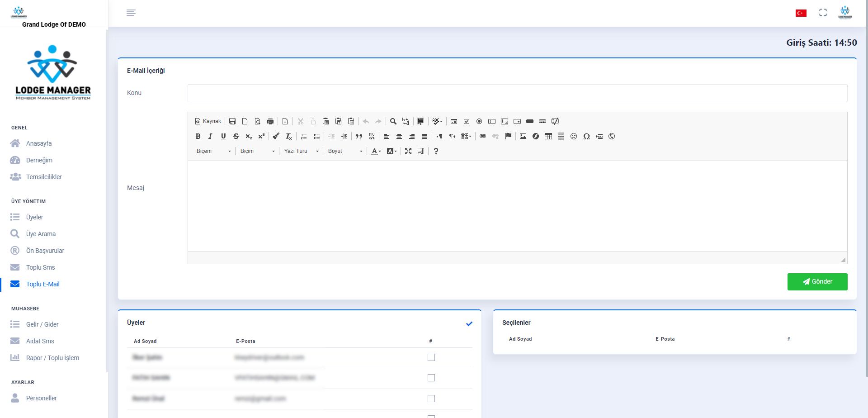Justify the paragraph text
The width and height of the screenshot is (868, 418).
pos(425,136)
